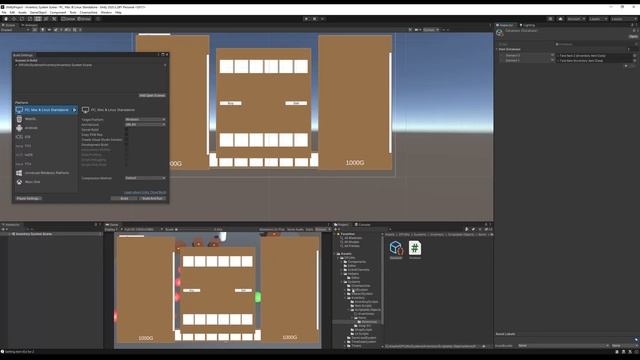This screenshot has width=640, height=360.
Task: Click the Element 1 object field in Inspector
Action: 597,60
